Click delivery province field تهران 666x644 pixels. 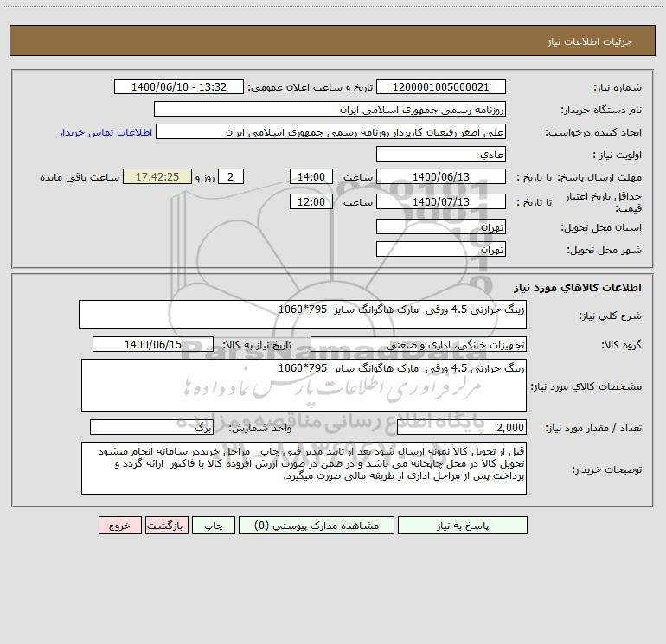pyautogui.click(x=441, y=226)
